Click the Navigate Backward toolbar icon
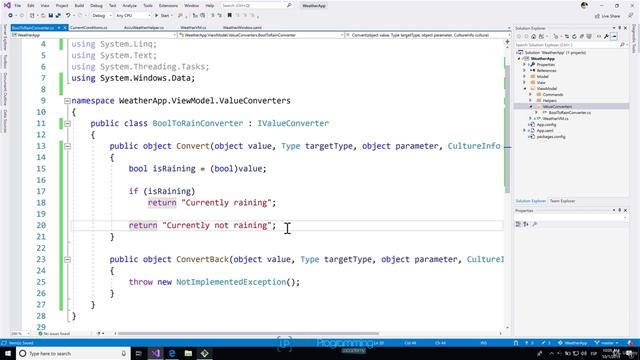Screen dimensions: 640x360 tap(10, 16)
